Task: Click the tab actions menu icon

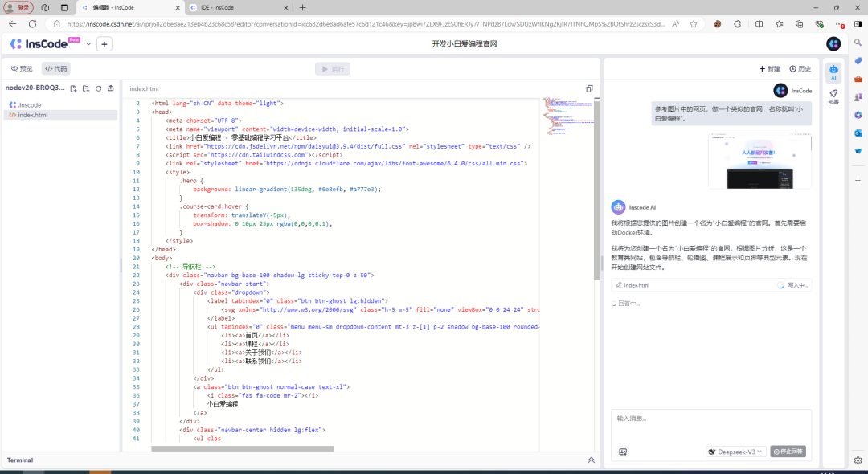Action: coord(64,8)
